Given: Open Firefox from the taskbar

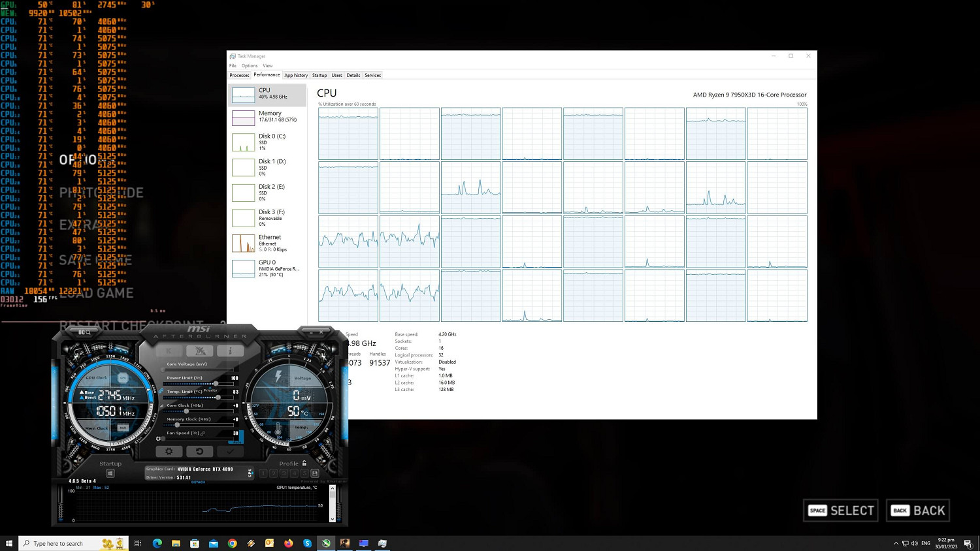Looking at the screenshot, I should point(288,543).
